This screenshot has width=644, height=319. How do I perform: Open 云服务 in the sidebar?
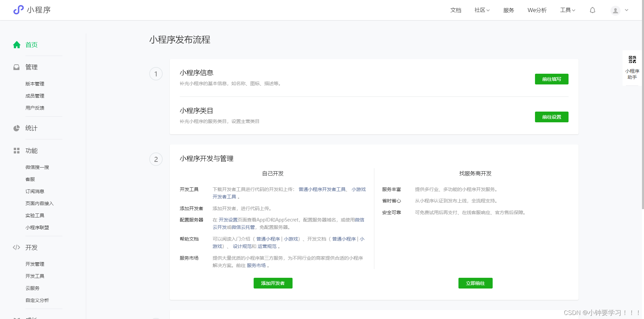[33, 288]
